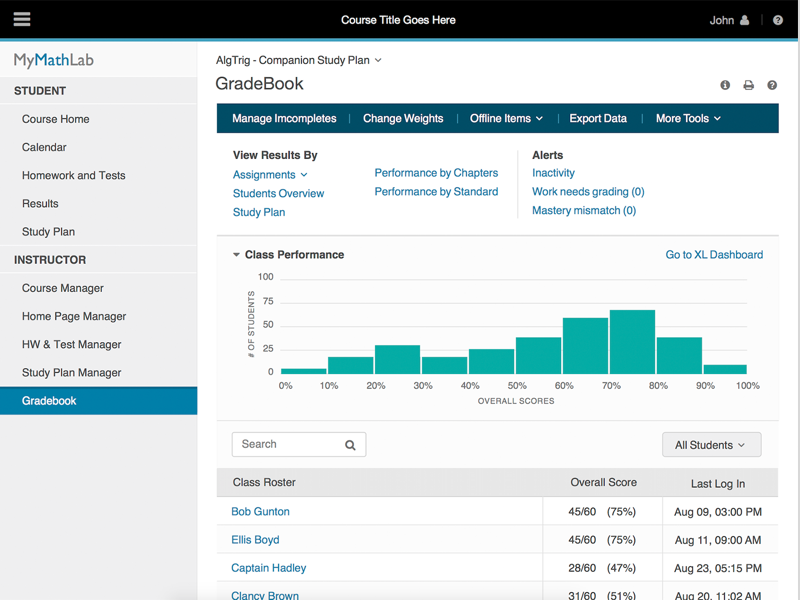Open the All Students filter dropdown
This screenshot has width=800, height=600.
[711, 445]
